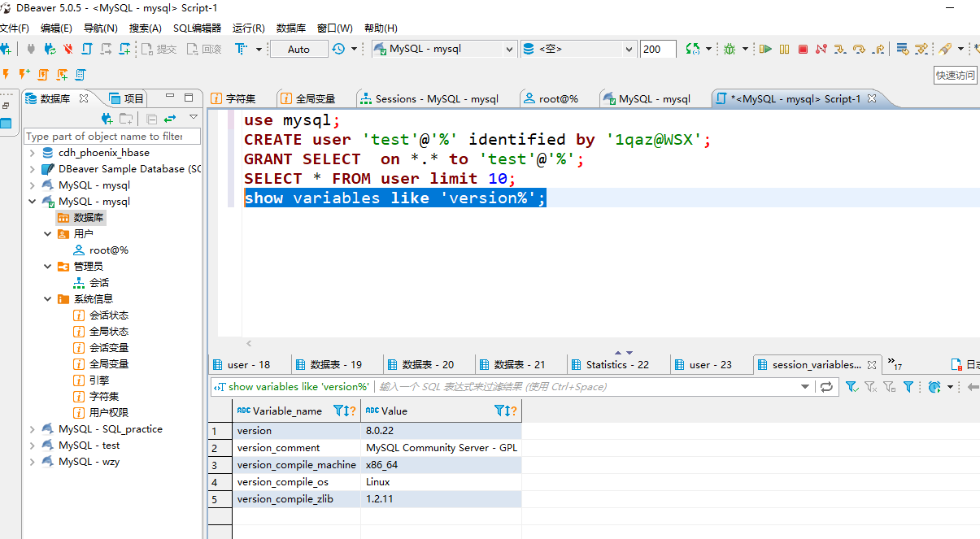Viewport: 980px width, 539px height.
Task: Expand the MySQL - wzy connection node
Action: [32, 462]
